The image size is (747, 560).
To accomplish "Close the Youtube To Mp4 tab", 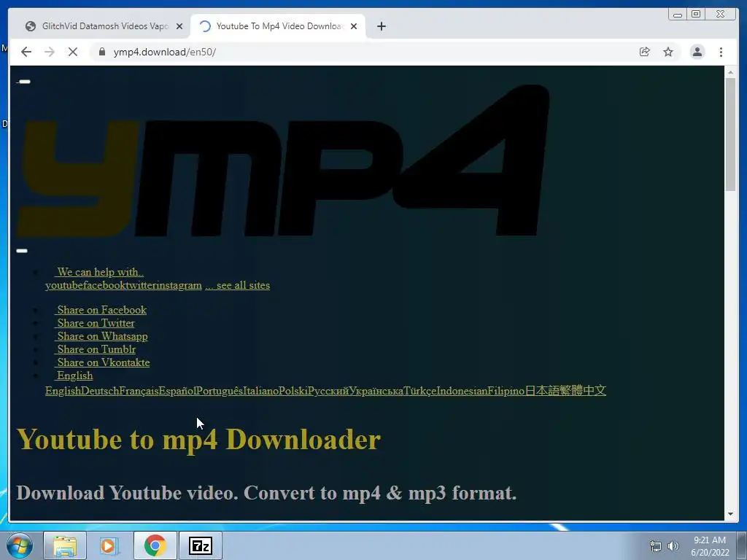I will click(x=354, y=26).
